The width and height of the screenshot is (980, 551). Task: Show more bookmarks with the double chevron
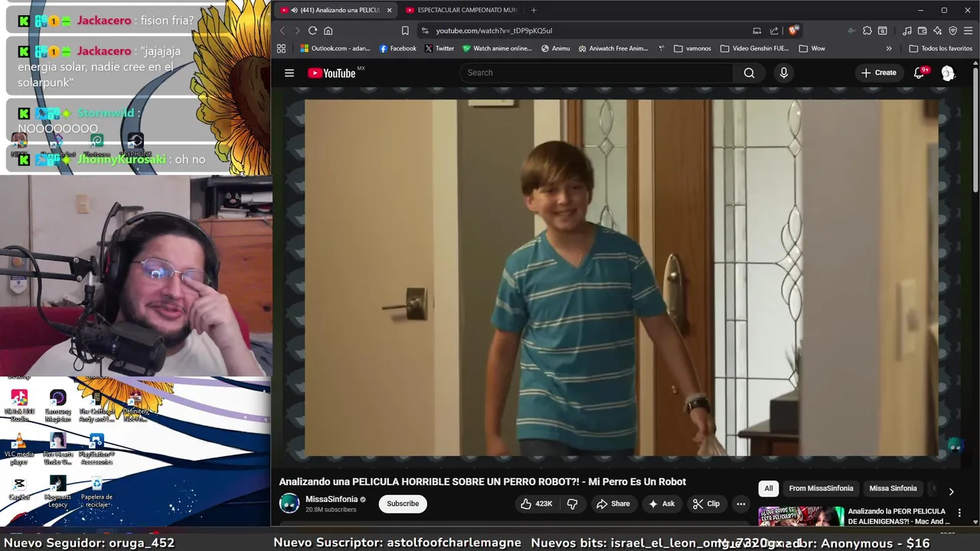pyautogui.click(x=889, y=48)
